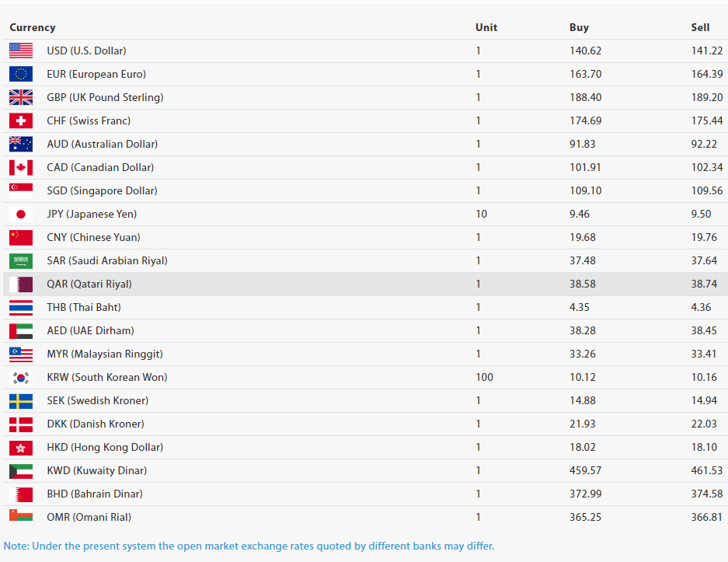Click the Kuwait flag icon
Viewport: 728px width, 562px height.
[21, 470]
